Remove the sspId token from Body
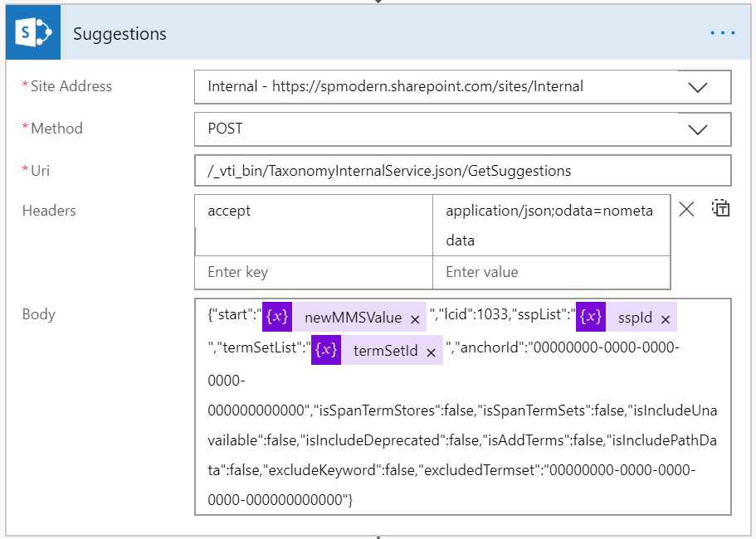Viewport: 756px width, 539px height. click(666, 319)
